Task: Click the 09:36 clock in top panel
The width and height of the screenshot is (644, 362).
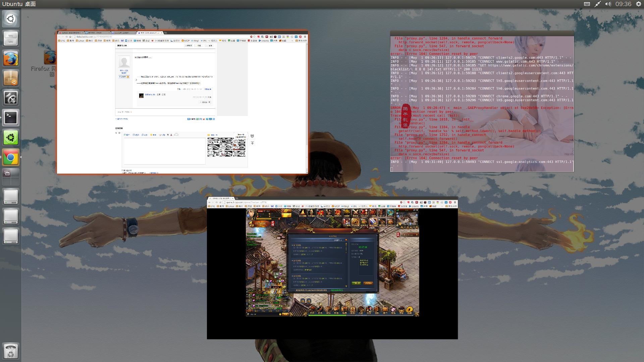Action: 623,4
